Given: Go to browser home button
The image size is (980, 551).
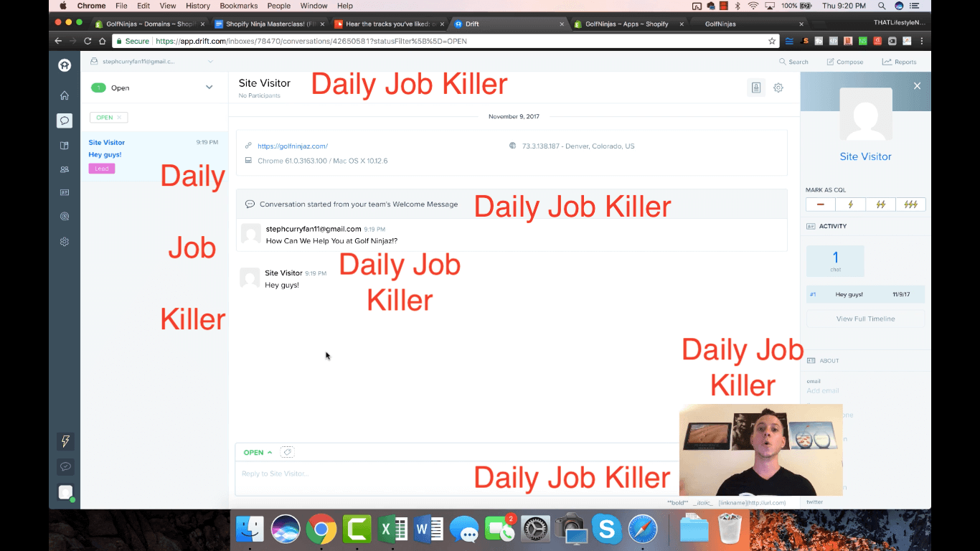Looking at the screenshot, I should (102, 41).
